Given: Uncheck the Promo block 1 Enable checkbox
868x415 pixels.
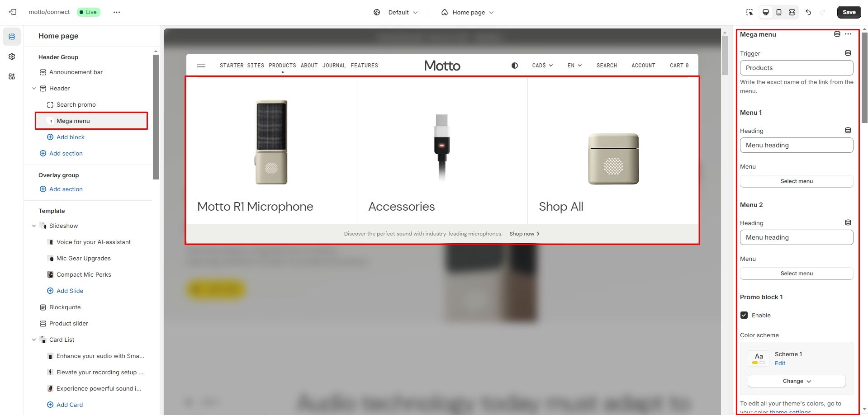Looking at the screenshot, I should click(744, 315).
